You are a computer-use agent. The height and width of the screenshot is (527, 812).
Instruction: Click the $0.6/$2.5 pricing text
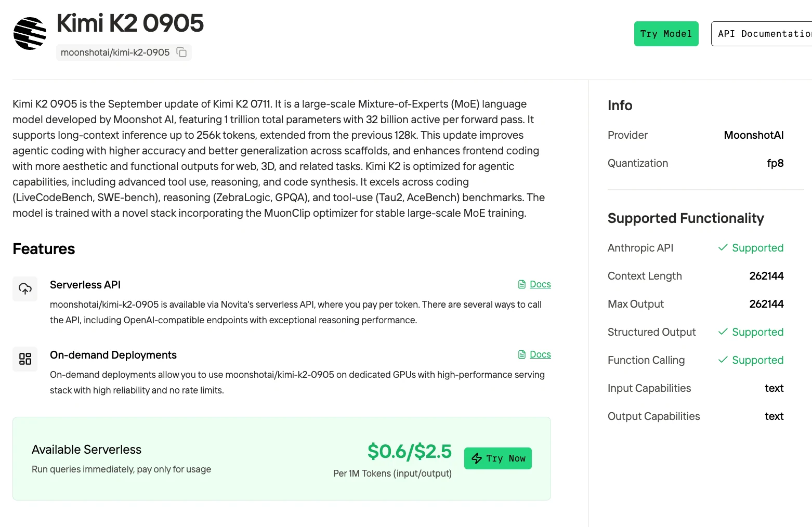410,451
